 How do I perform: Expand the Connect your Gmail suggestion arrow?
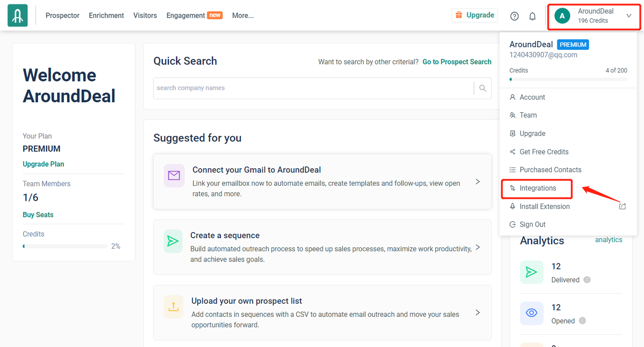pyautogui.click(x=477, y=181)
